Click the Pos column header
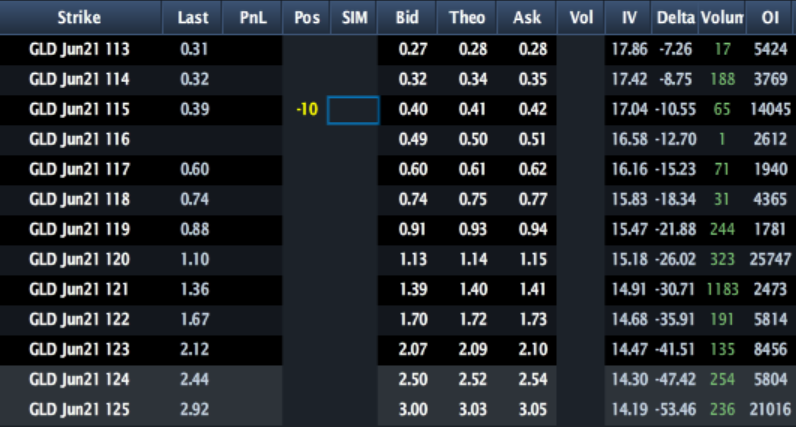Screen dimensions: 796x427 pyautogui.click(x=307, y=18)
